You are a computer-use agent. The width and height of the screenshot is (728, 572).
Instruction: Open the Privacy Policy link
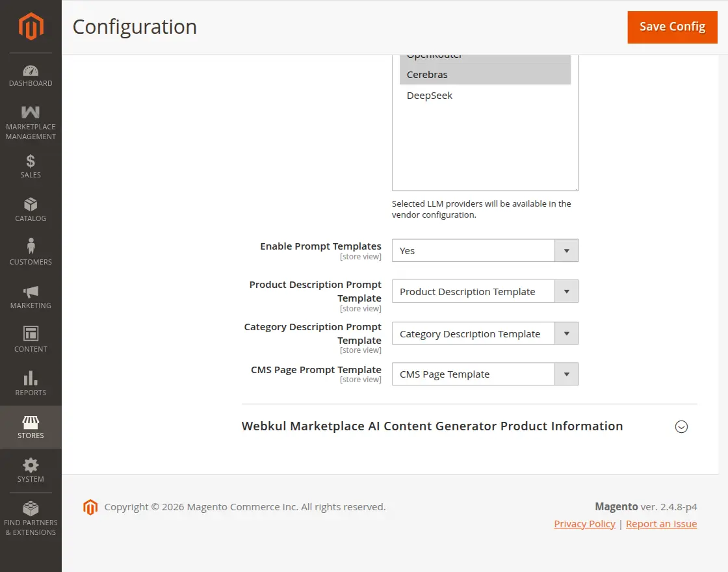pyautogui.click(x=584, y=524)
